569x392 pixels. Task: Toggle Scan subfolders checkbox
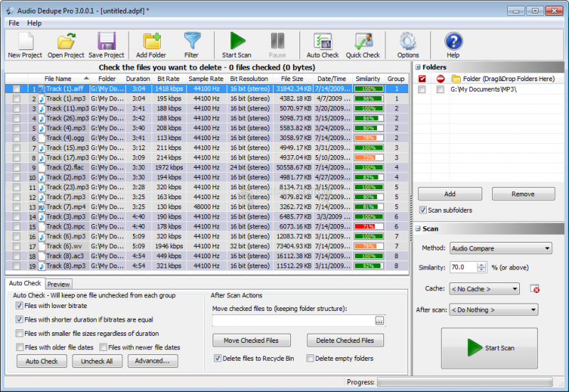pyautogui.click(x=423, y=211)
